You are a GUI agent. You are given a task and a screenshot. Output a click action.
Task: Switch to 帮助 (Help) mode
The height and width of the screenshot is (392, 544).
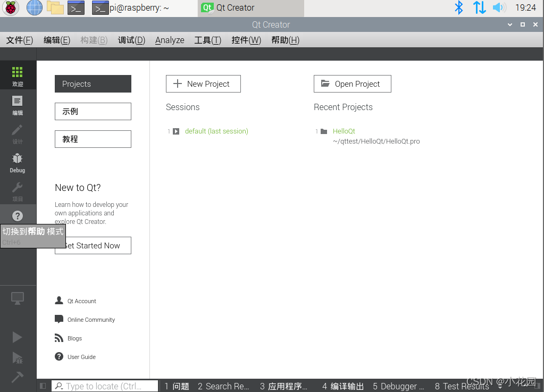(x=18, y=215)
